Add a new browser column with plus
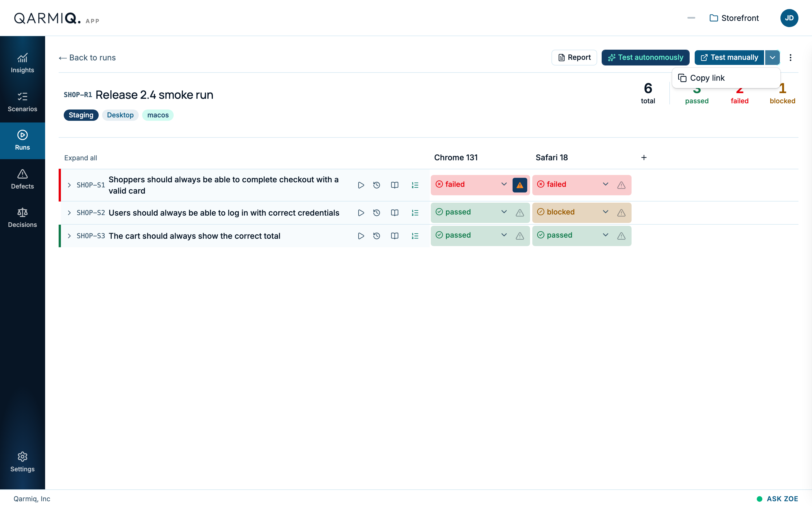The width and height of the screenshot is (812, 508). point(644,157)
